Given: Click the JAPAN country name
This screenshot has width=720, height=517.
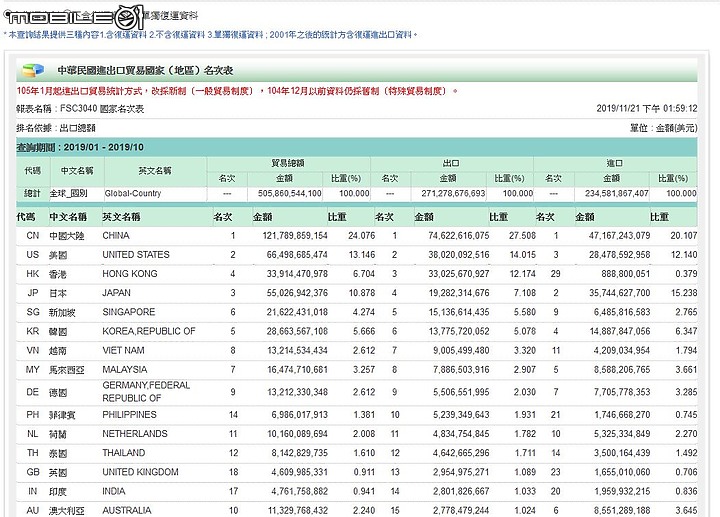Looking at the screenshot, I should point(117,293).
